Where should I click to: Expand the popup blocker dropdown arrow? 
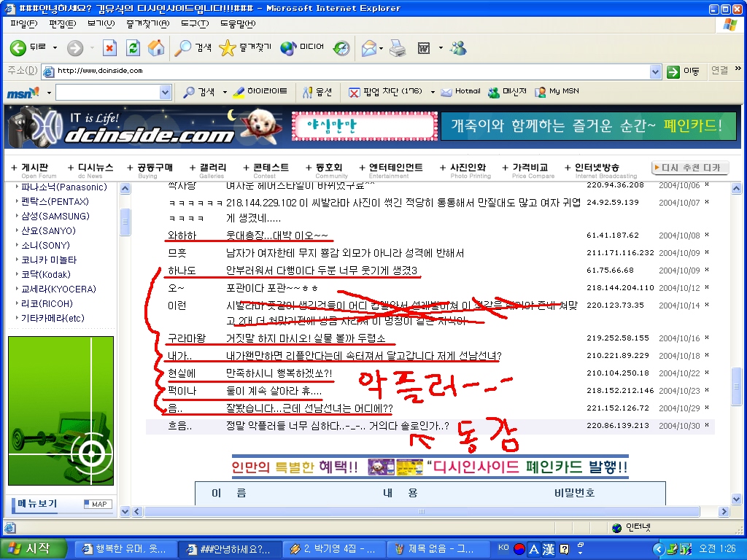coord(433,93)
